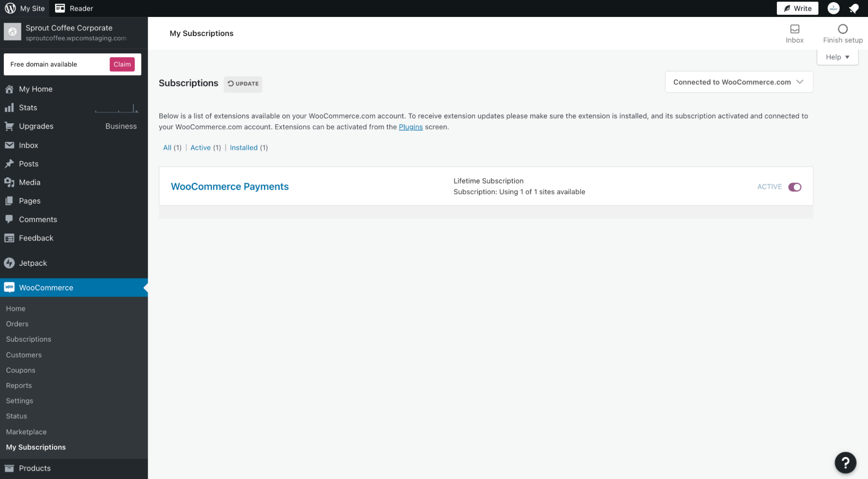Image resolution: width=868 pixels, height=479 pixels.
Task: Open WooCommerce Home submenu item
Action: tap(16, 308)
